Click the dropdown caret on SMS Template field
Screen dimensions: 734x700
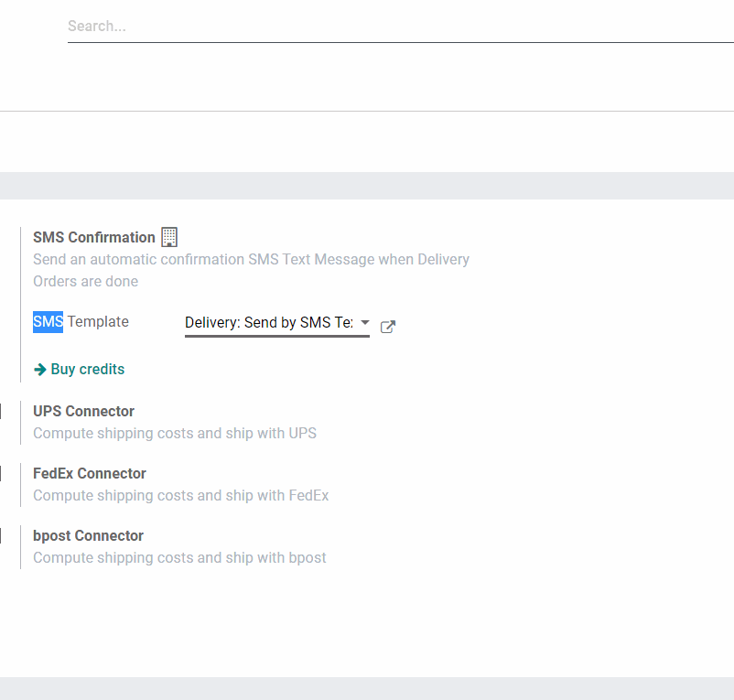pyautogui.click(x=365, y=322)
